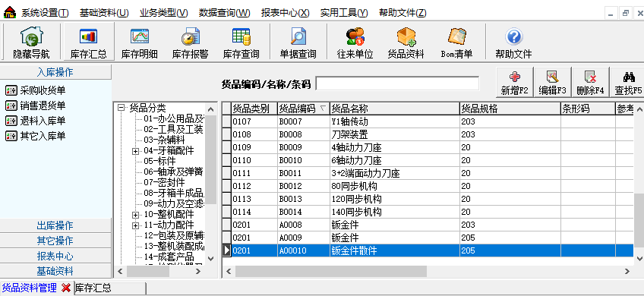Sort by 货品编码 column header
The height and width of the screenshot is (296, 644).
304,109
